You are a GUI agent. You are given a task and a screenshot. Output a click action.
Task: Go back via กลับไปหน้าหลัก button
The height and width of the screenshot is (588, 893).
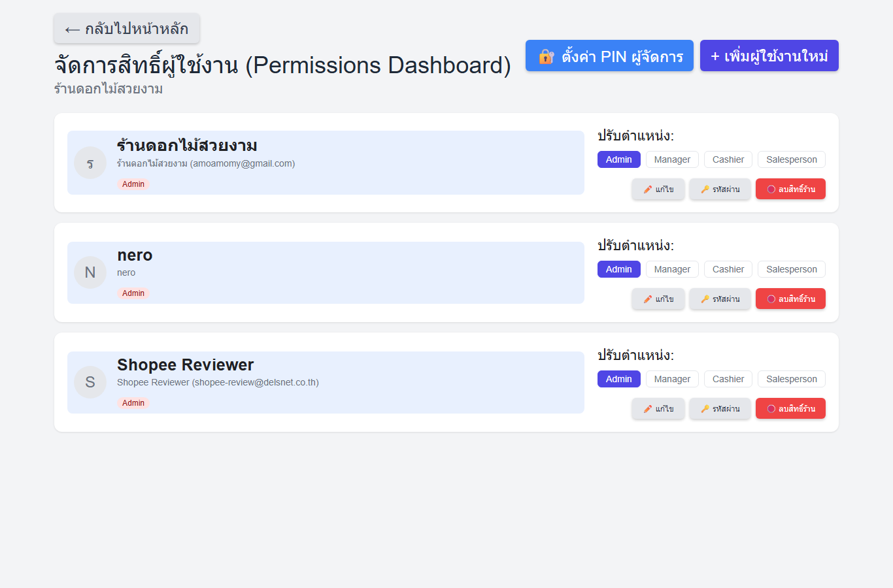[127, 29]
